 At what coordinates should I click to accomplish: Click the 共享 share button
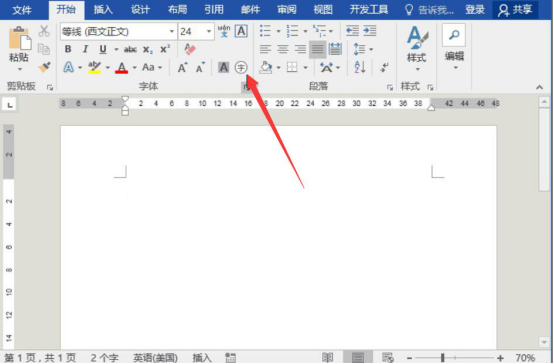[515, 10]
